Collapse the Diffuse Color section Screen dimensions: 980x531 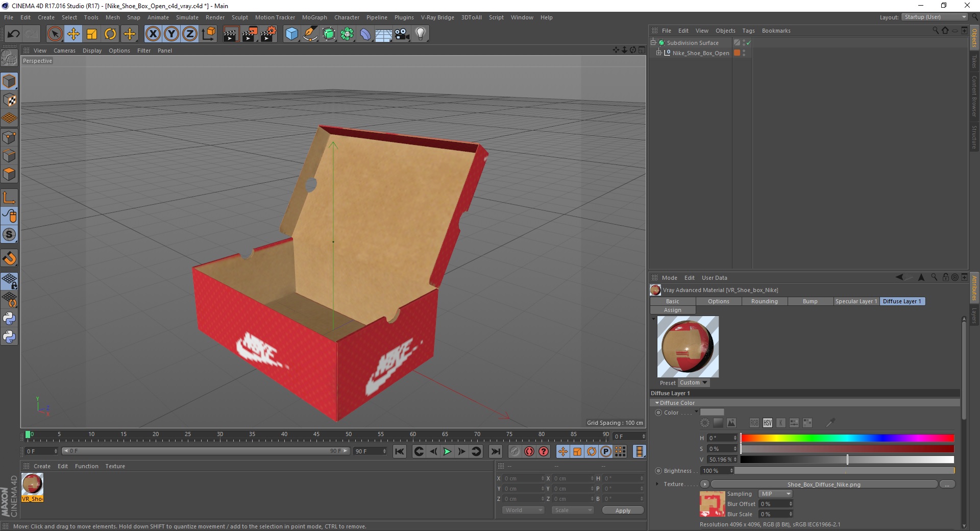click(657, 403)
